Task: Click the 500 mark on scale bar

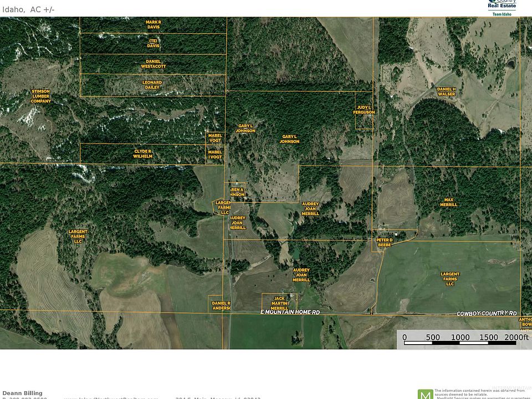Action: pos(433,337)
